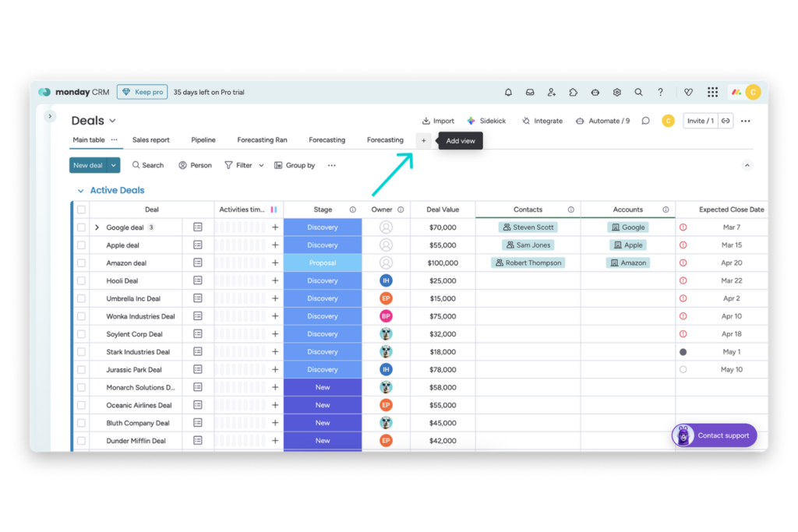This screenshot has height=532, width=798.
Task: Click Accounts column info icon
Action: pos(666,210)
